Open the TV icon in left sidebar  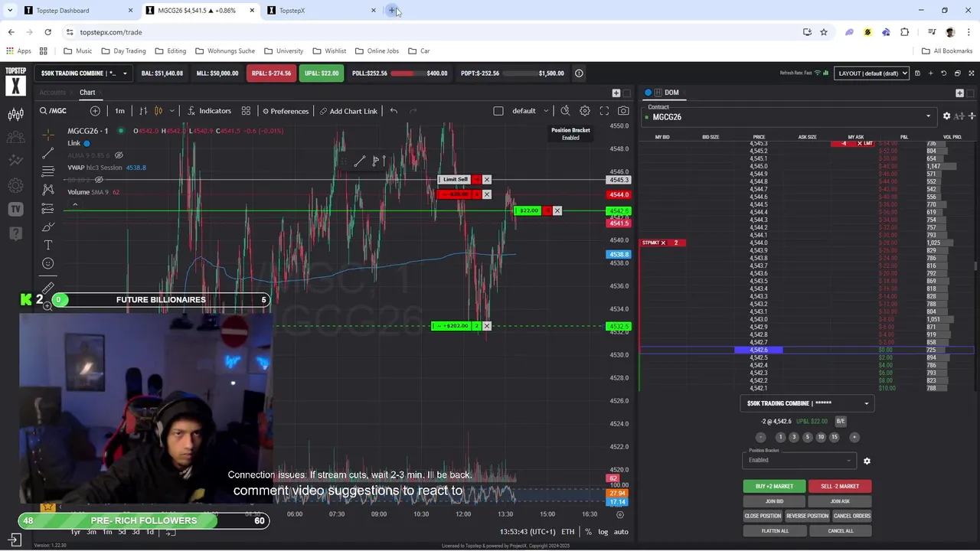(x=15, y=209)
